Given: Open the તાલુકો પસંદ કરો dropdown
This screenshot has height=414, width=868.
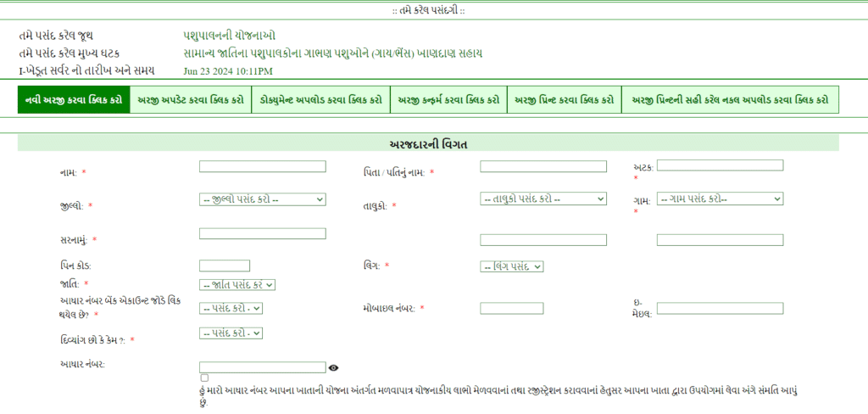Looking at the screenshot, I should pos(543,199).
